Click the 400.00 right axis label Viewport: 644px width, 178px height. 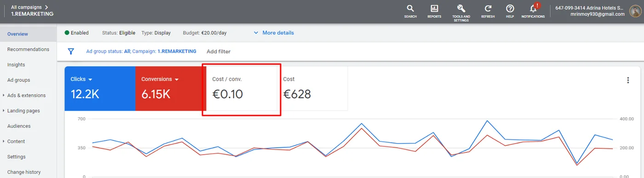[x=626, y=119]
